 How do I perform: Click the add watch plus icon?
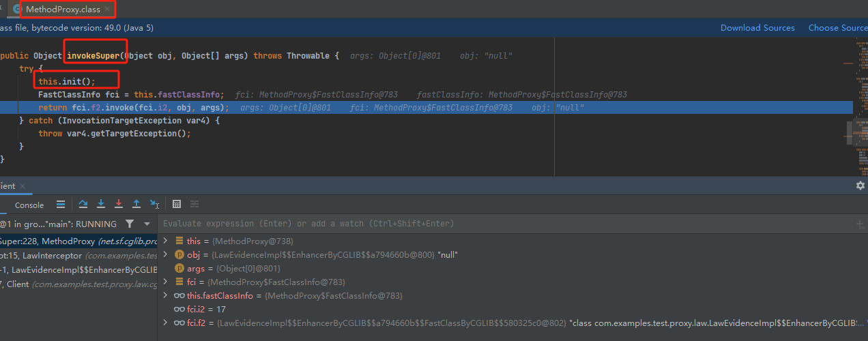(860, 224)
